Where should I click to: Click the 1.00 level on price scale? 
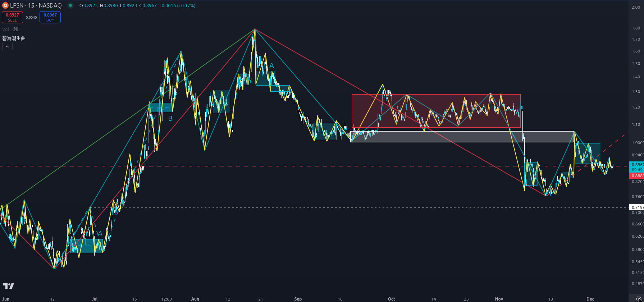637,143
